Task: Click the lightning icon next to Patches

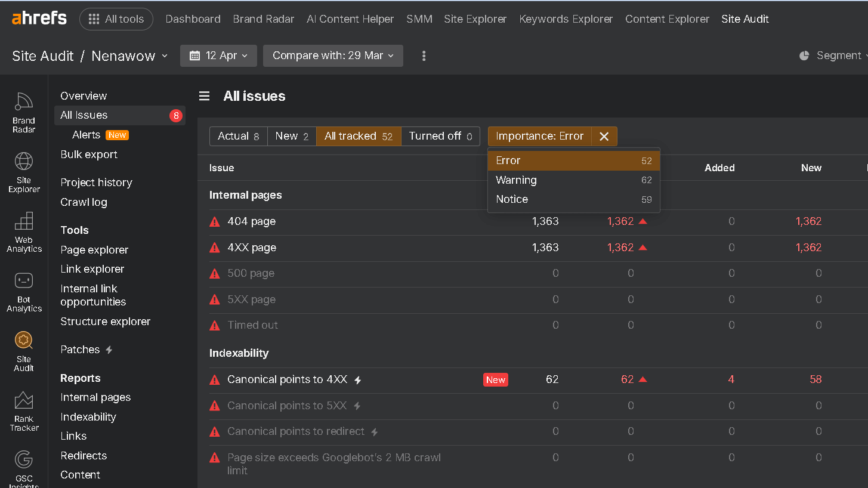Action: point(109,350)
